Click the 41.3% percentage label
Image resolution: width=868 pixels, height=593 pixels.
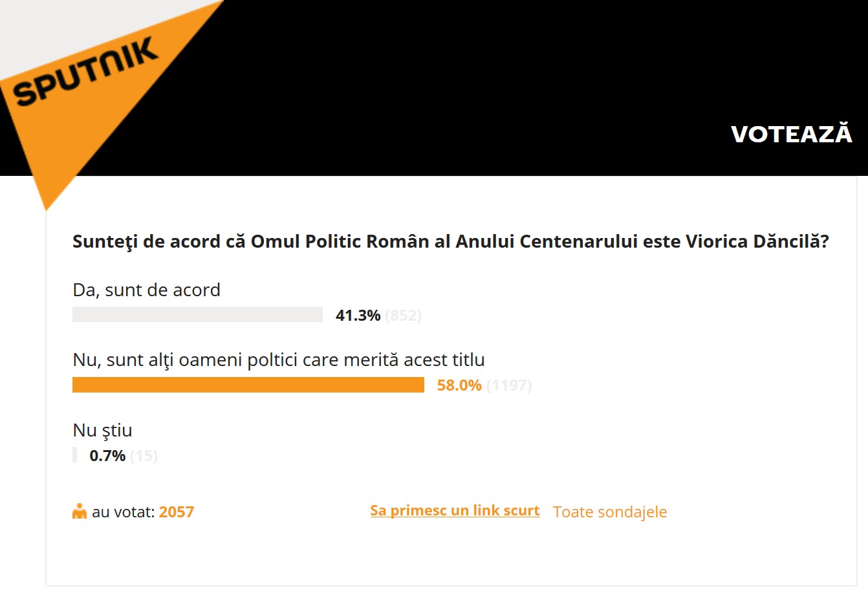(358, 316)
